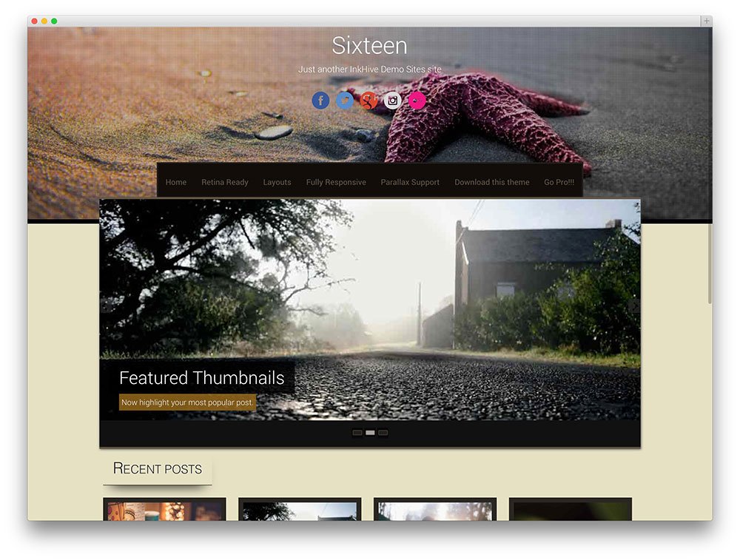This screenshot has width=740, height=560.
Task: Open the Retina Ready menu item
Action: point(225,182)
